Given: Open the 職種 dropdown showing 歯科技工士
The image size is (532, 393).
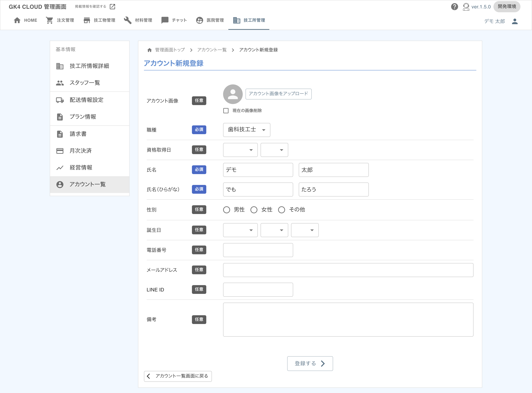Looking at the screenshot, I should coord(246,130).
